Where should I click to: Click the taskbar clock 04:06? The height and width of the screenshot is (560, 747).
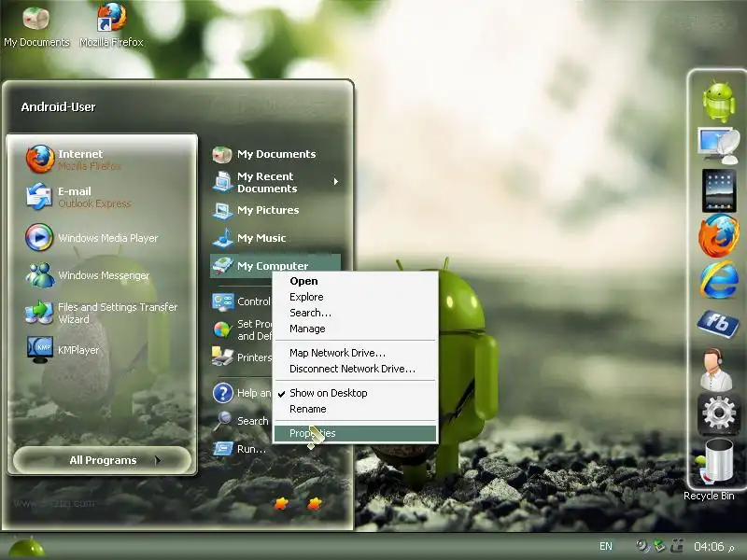click(x=709, y=546)
